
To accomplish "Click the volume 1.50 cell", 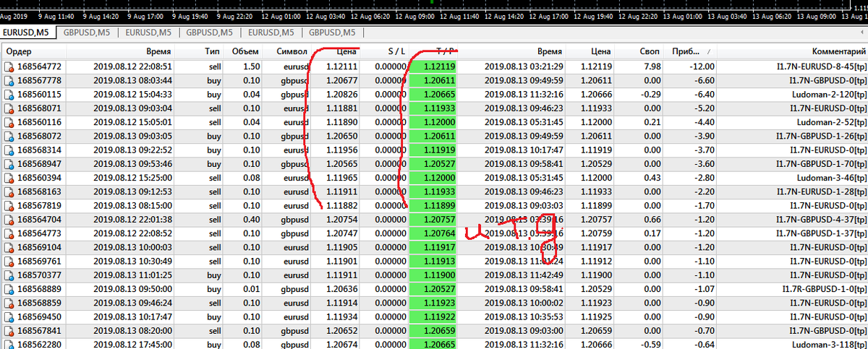I will [252, 66].
